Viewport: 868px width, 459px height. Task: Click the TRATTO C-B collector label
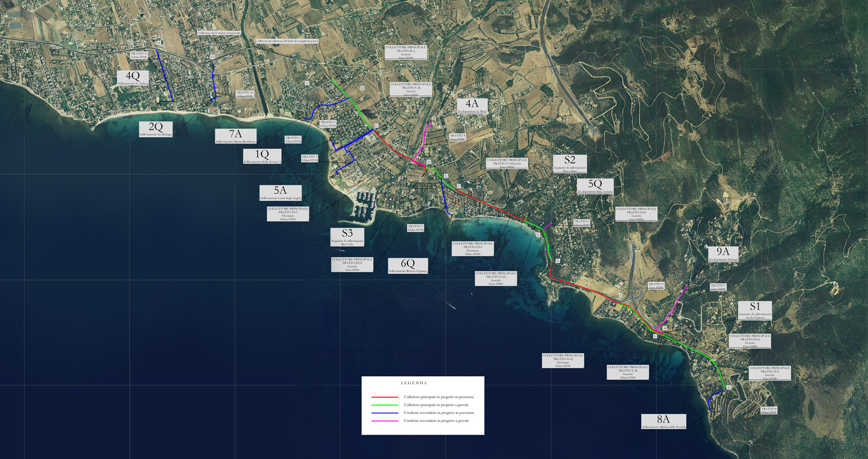click(411, 89)
